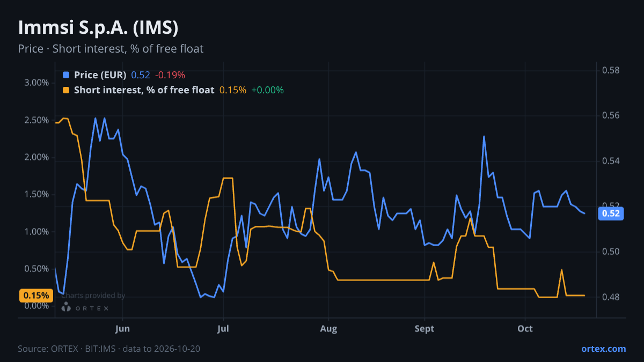The width and height of the screenshot is (644, 362).
Task: Click the Aug x-axis label
Action: [328, 329]
